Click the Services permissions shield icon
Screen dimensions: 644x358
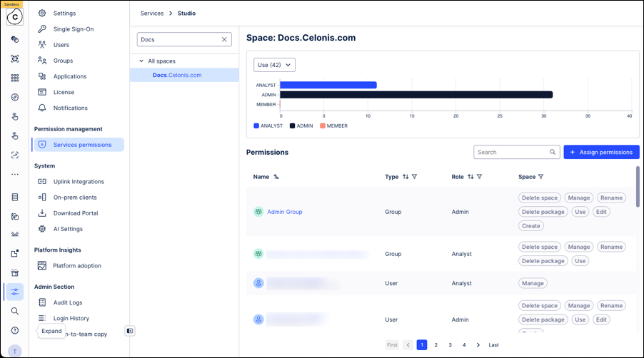coord(42,145)
